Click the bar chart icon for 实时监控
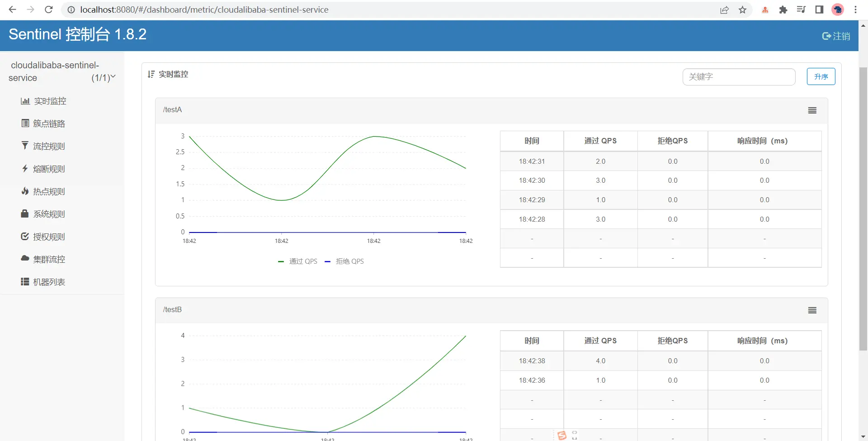Screen dimensions: 868x441 [x=25, y=101]
